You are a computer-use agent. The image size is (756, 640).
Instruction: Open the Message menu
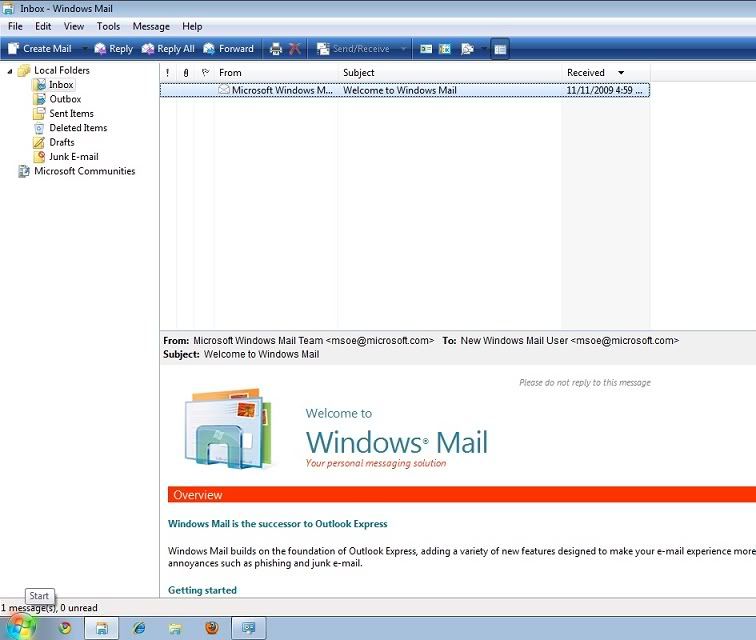[151, 27]
